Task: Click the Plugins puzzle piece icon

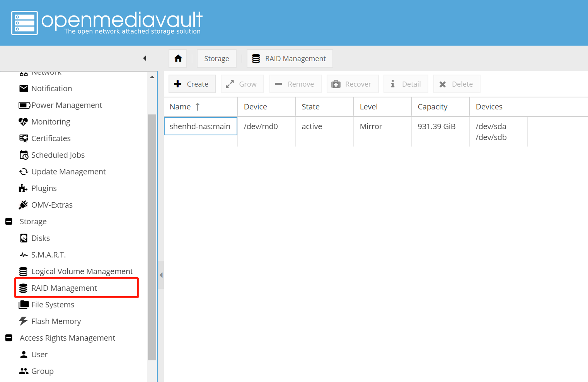Action: coord(23,188)
